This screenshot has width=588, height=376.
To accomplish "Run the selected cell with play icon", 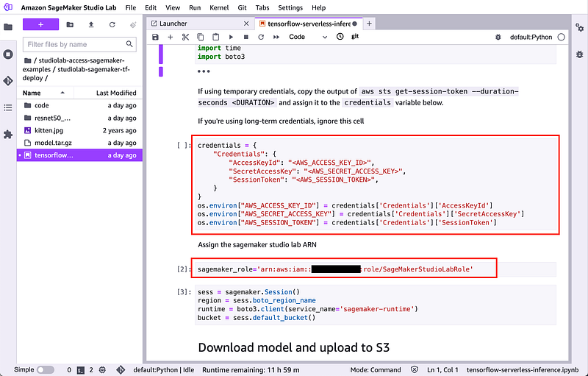I will [231, 37].
